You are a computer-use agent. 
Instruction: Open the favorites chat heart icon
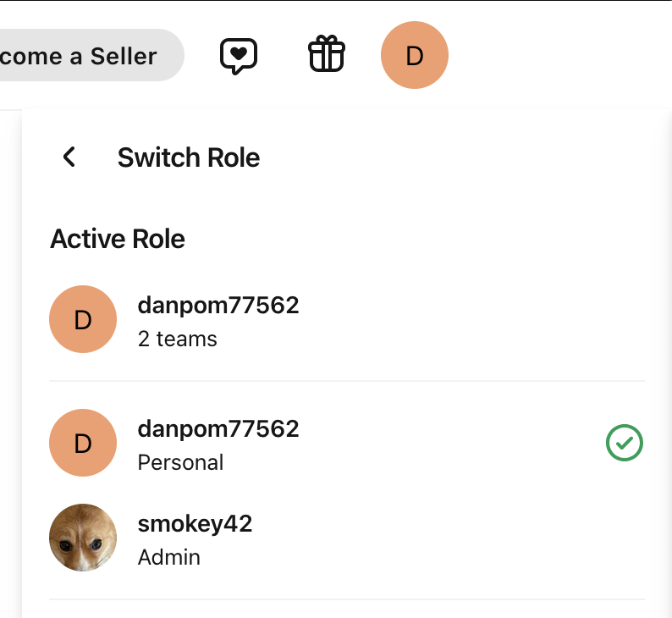click(239, 56)
